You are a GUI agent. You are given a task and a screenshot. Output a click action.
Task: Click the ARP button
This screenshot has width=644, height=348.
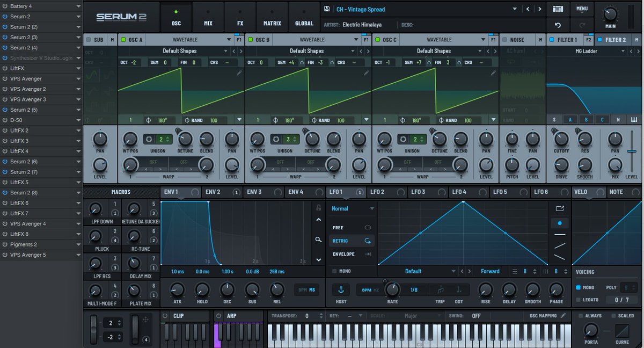(x=232, y=316)
